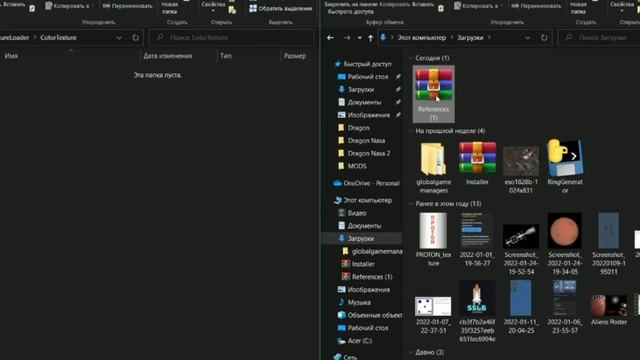Collapse the 'Сегодня (1)' group

pos(411,58)
